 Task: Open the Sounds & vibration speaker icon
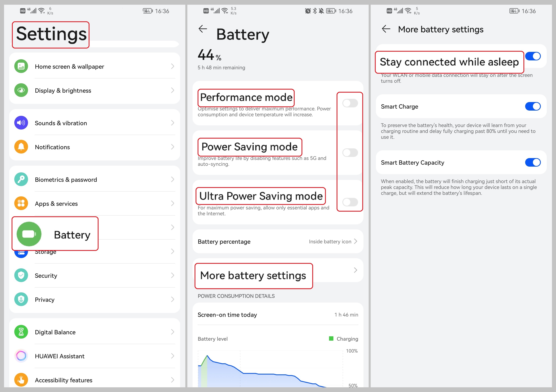point(21,123)
